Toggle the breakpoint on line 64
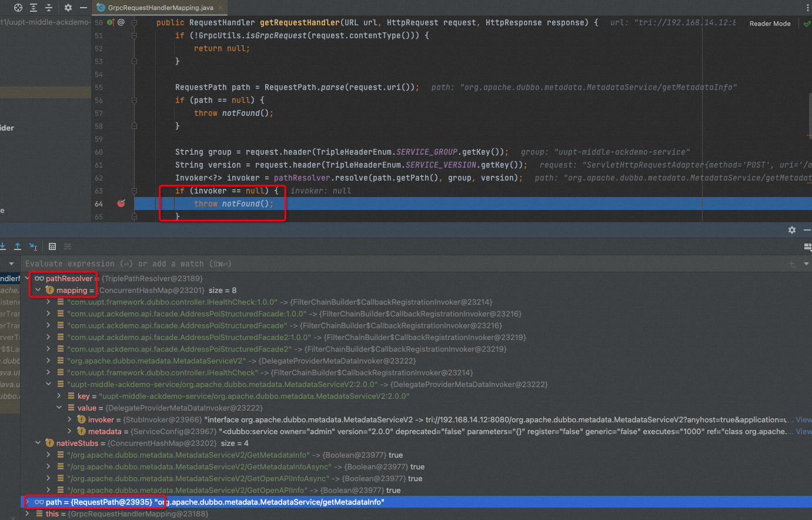This screenshot has width=812, height=520. click(121, 204)
